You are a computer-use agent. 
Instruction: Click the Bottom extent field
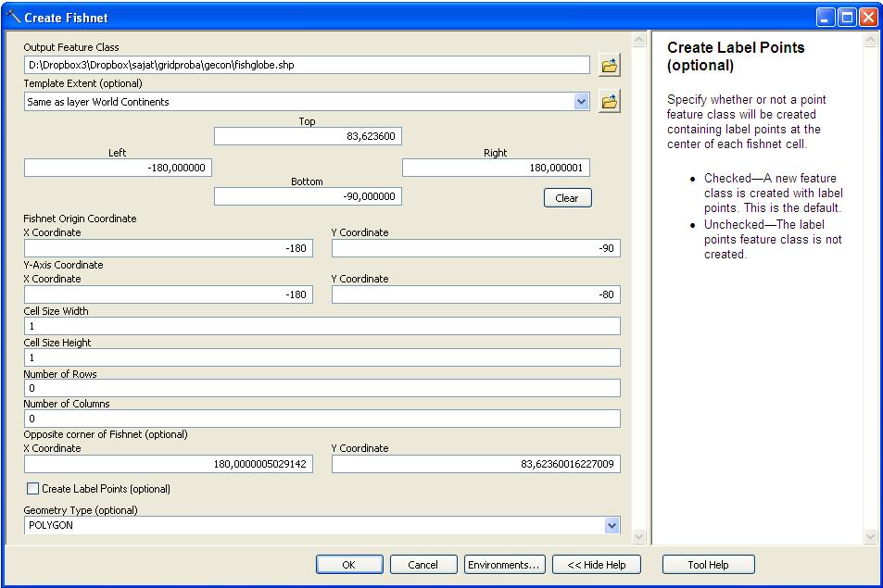[x=308, y=196]
